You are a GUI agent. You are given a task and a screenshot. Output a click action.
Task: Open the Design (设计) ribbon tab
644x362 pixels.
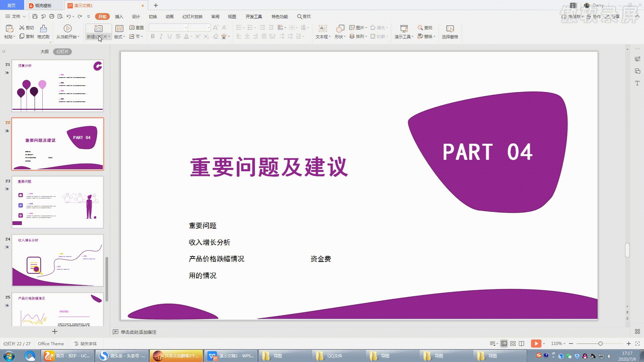(136, 16)
